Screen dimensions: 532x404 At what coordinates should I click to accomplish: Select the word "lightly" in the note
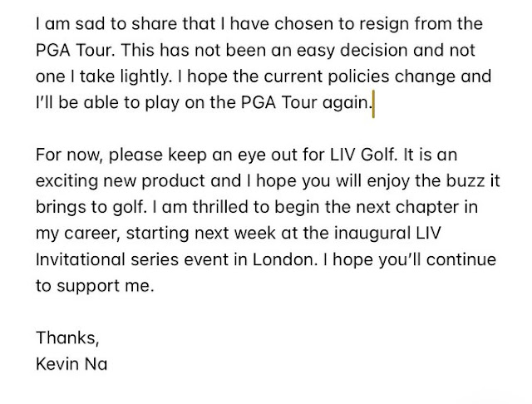(x=144, y=77)
